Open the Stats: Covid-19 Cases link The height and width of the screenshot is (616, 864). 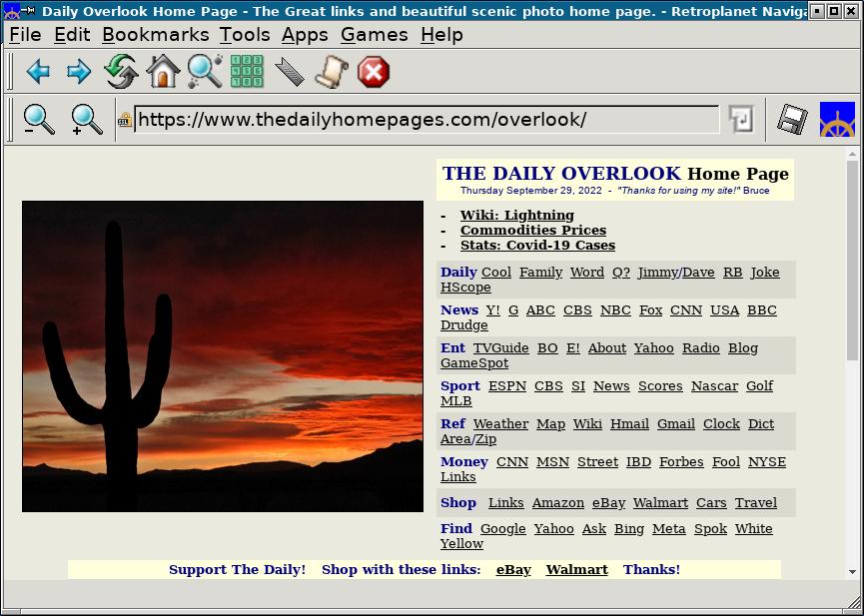tap(537, 246)
